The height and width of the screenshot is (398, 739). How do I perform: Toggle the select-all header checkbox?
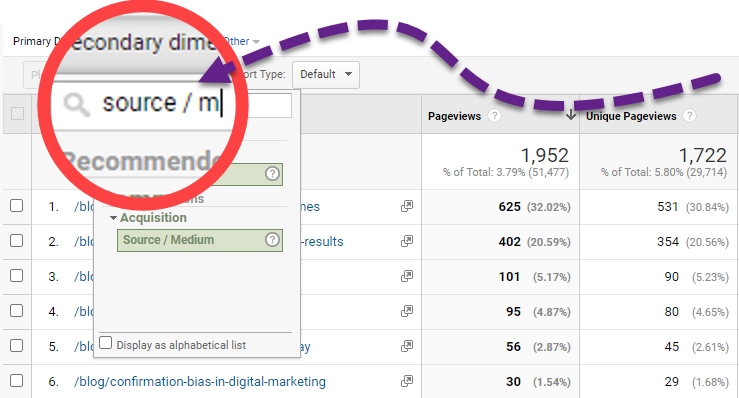pos(17,114)
